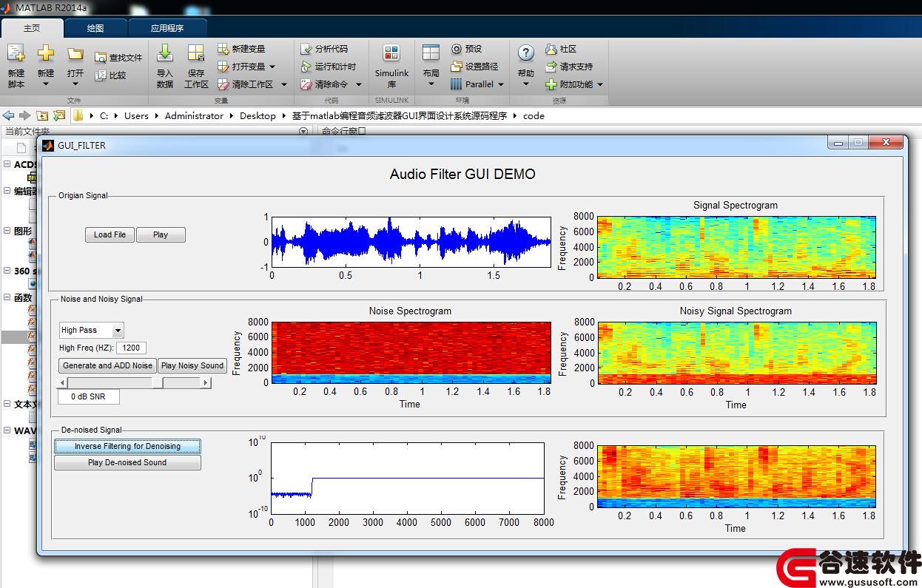The height and width of the screenshot is (588, 922).
Task: Click the 查找文件 find files icon
Action: point(101,57)
